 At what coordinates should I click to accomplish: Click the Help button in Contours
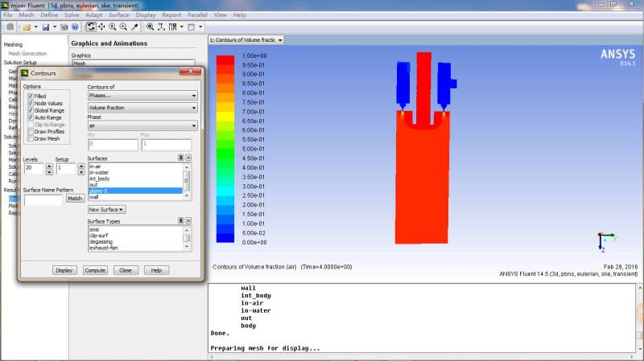pos(156,270)
